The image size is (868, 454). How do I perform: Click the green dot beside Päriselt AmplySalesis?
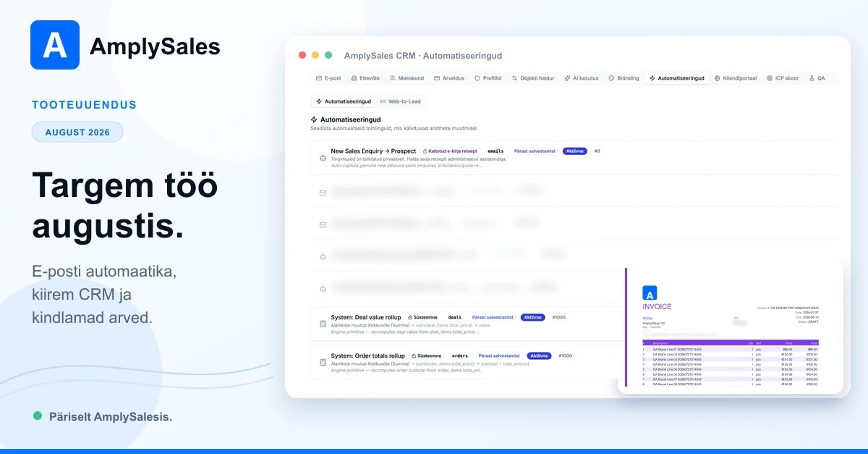(38, 416)
